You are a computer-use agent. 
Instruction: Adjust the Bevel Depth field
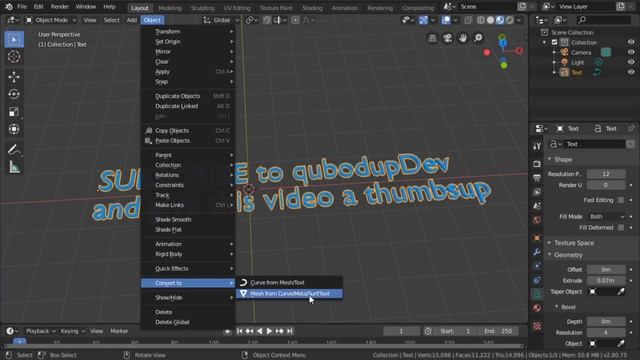(606, 322)
